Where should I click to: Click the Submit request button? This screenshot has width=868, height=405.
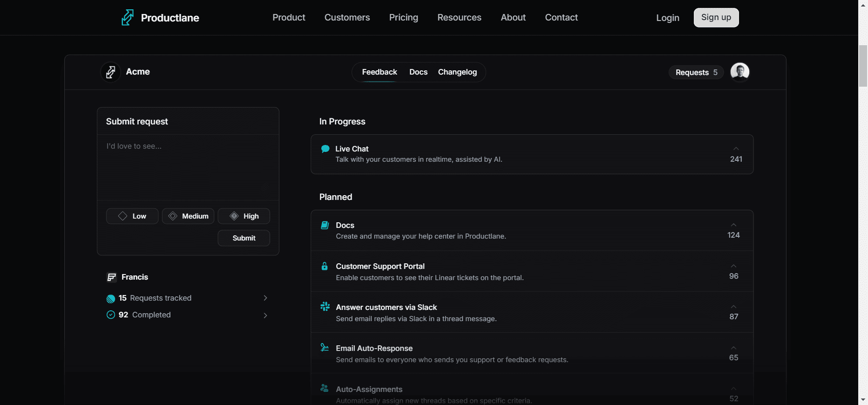click(244, 238)
